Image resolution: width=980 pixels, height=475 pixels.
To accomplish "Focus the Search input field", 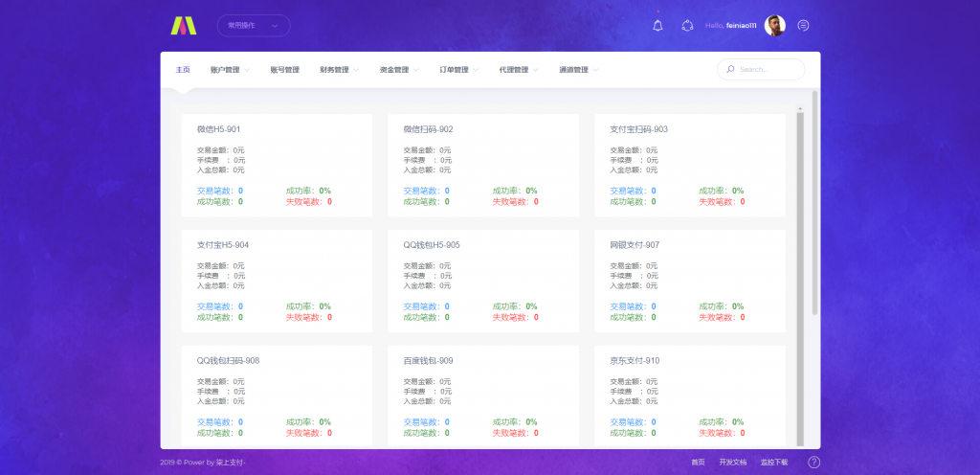I will pyautogui.click(x=768, y=70).
